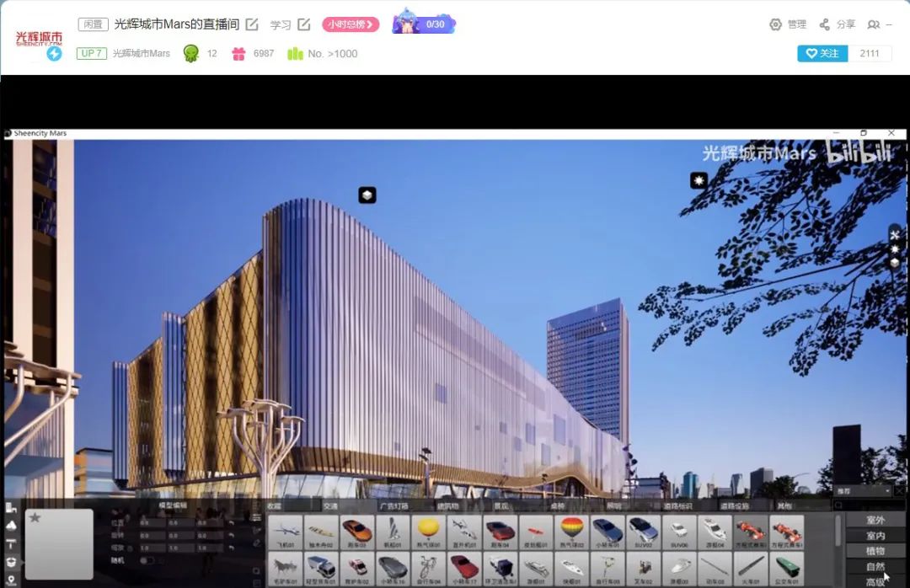This screenshot has height=588, width=910.
Task: Open the sun lighting widget in the viewport
Action: click(x=697, y=180)
